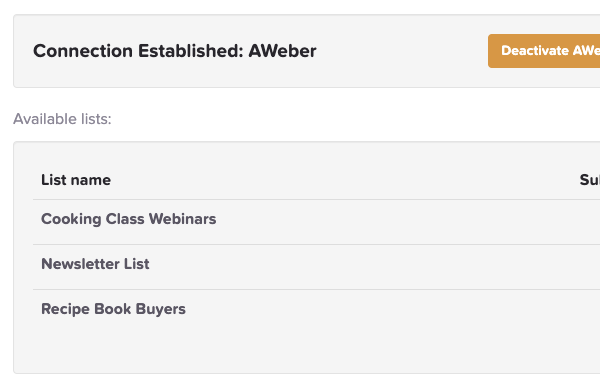The image size is (600, 391).
Task: Open the Newsletter List entry
Action: [95, 264]
